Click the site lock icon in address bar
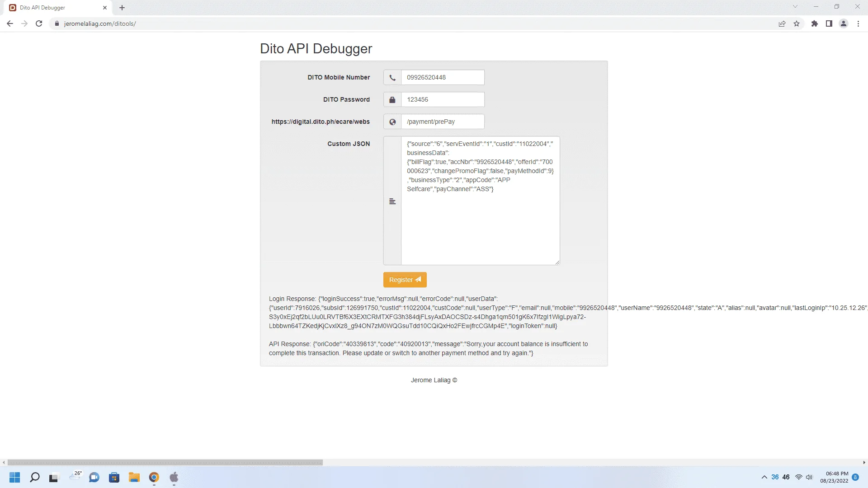This screenshot has height=488, width=868. pos(57,23)
